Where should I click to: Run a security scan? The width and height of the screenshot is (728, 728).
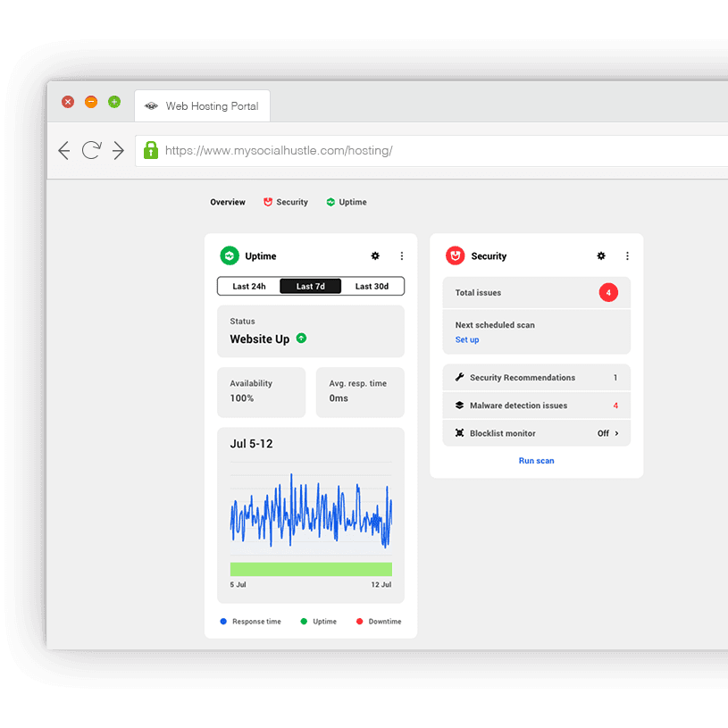(x=536, y=460)
